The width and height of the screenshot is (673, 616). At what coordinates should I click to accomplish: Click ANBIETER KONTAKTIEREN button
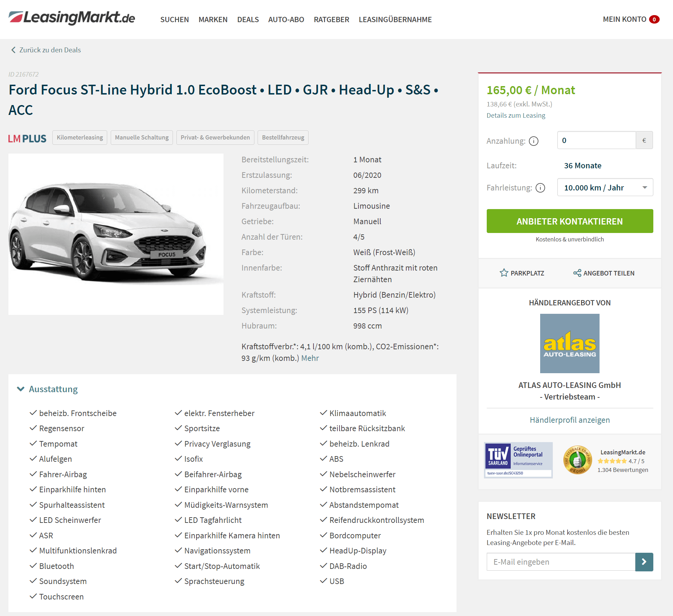570,221
